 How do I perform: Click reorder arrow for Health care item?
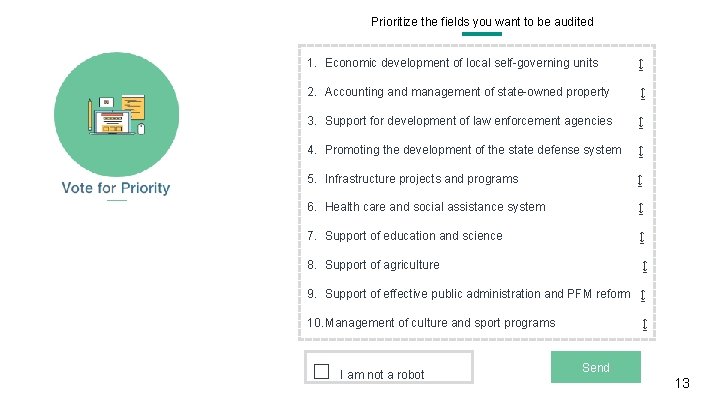pyautogui.click(x=641, y=209)
